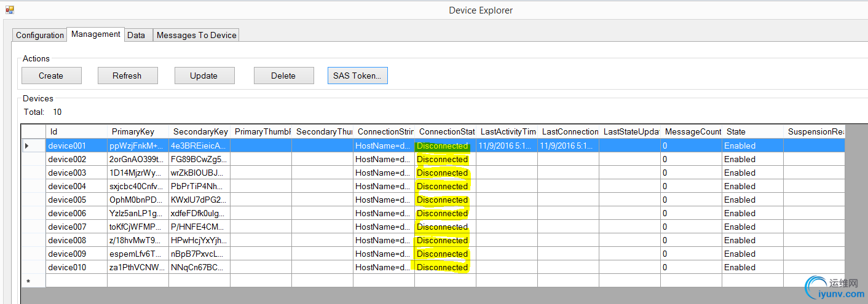Click the PrimaryThumbprint column header
Image resolution: width=868 pixels, height=304 pixels.
[x=261, y=131]
